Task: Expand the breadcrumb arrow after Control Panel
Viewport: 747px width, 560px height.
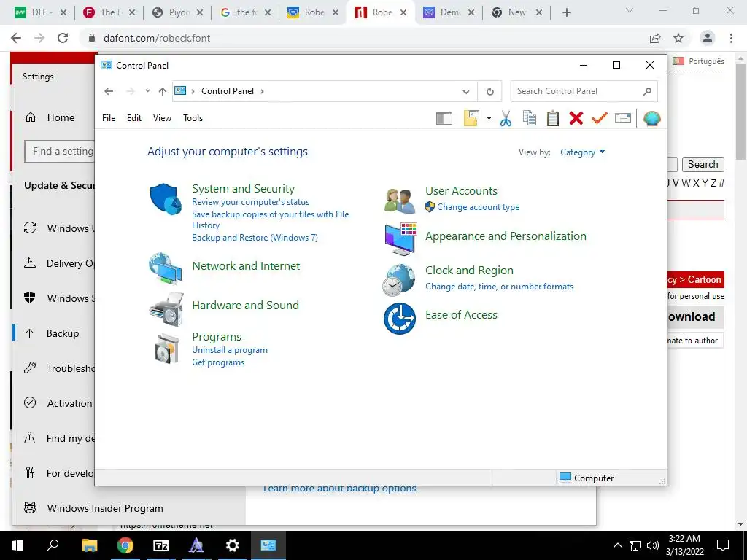Action: point(262,91)
